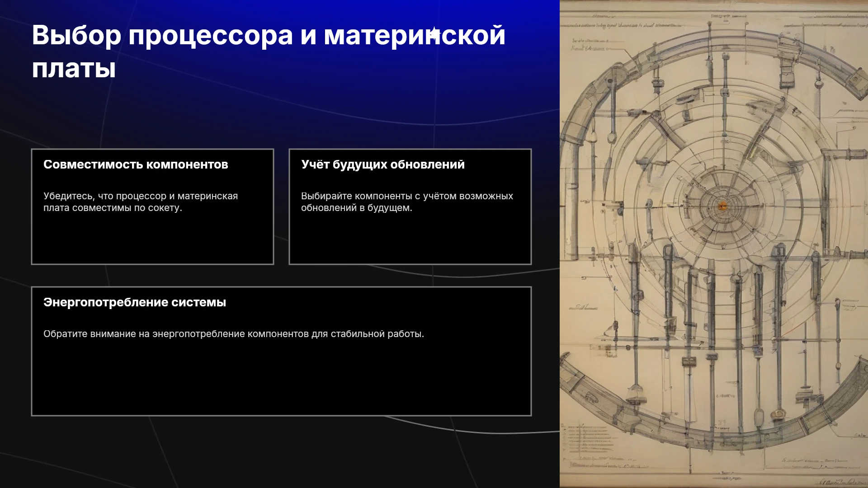
Task: Select the 'Энергопотребление системы' heading
Action: (135, 302)
